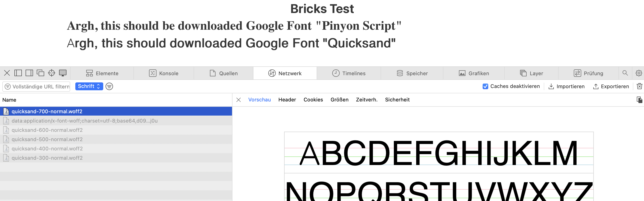This screenshot has height=201, width=644.
Task: Click the filter options circle icon
Action: [109, 86]
